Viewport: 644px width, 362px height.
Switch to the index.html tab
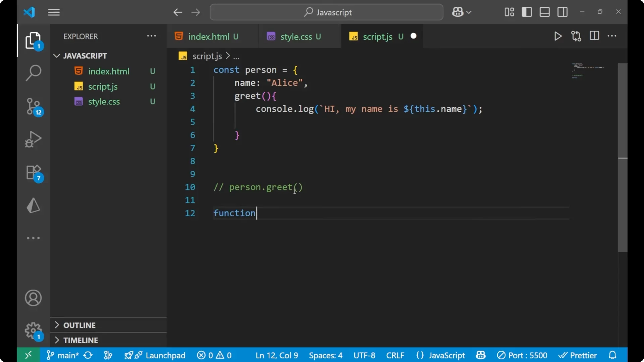pos(208,37)
